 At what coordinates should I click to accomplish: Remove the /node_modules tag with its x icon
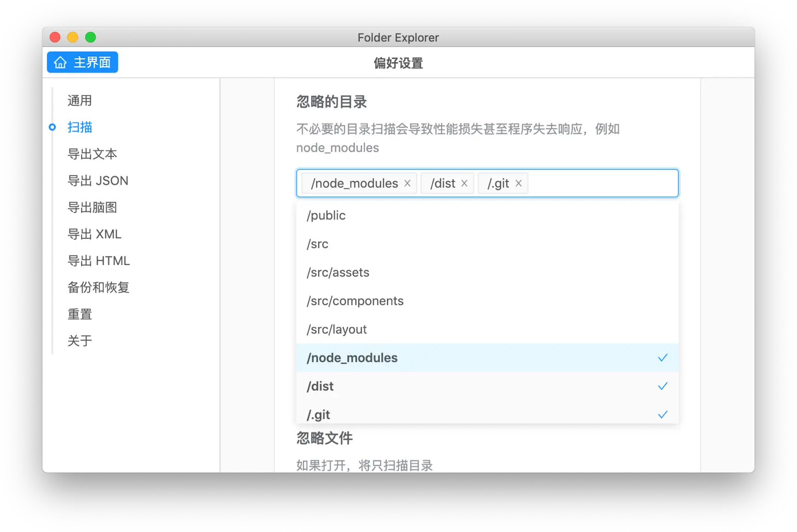point(407,183)
